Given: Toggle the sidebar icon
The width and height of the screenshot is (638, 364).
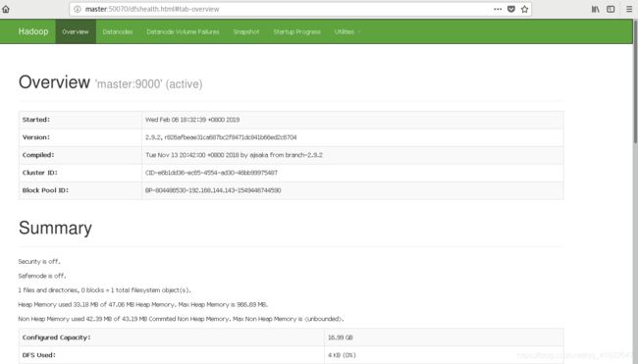Looking at the screenshot, I should tap(611, 9).
